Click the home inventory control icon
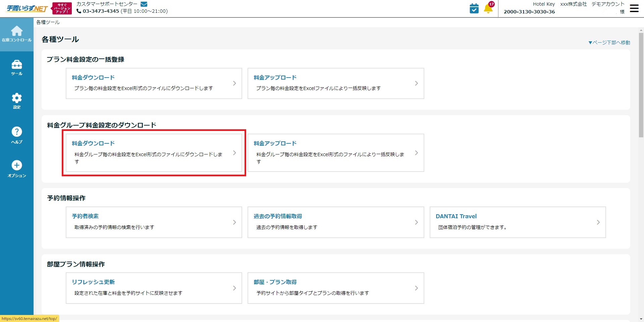Screen dimensions: 644x322 coord(16,32)
